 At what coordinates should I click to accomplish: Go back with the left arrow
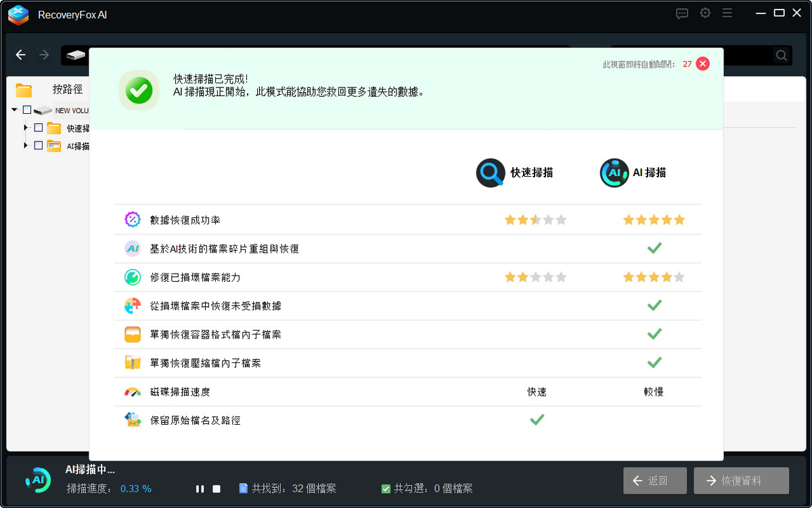click(x=21, y=55)
